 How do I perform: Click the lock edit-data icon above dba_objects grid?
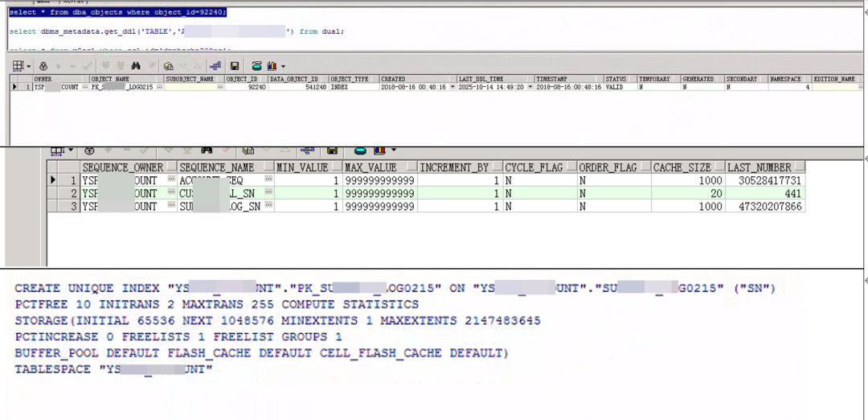pyautogui.click(x=43, y=67)
